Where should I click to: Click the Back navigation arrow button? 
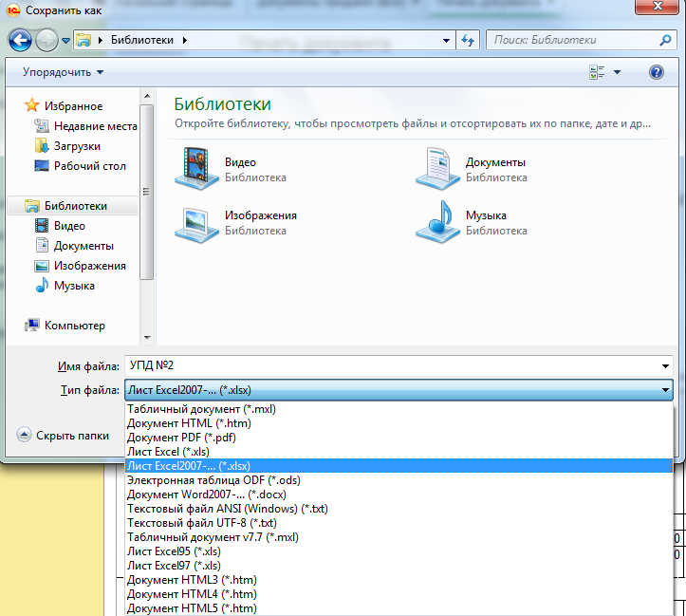tap(20, 40)
